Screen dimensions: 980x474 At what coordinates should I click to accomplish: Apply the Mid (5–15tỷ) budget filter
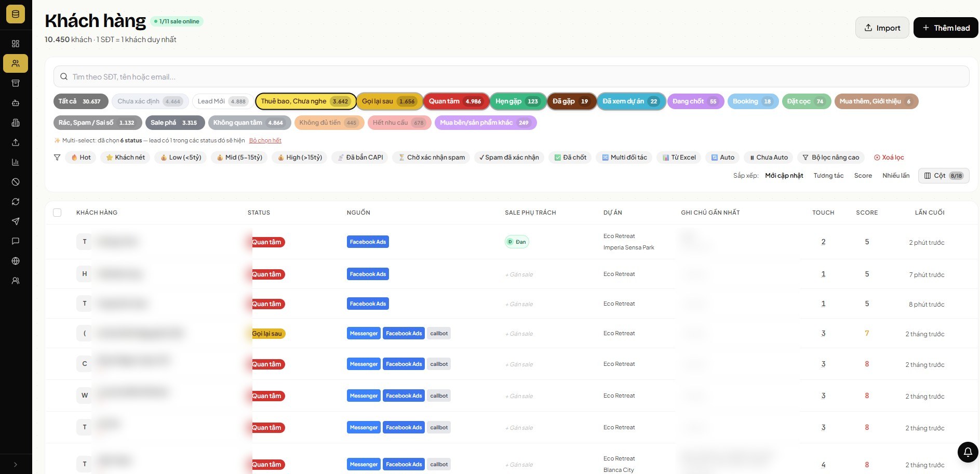pos(239,157)
